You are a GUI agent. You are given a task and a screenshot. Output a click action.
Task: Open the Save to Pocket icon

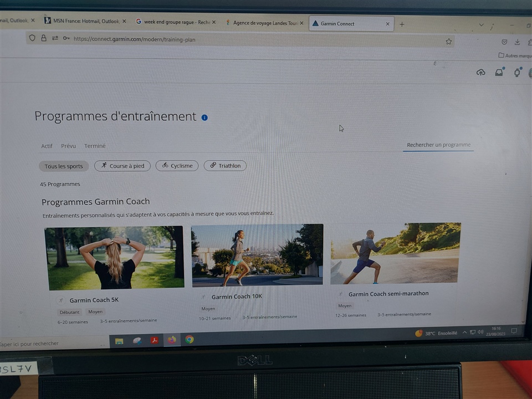[x=504, y=42]
